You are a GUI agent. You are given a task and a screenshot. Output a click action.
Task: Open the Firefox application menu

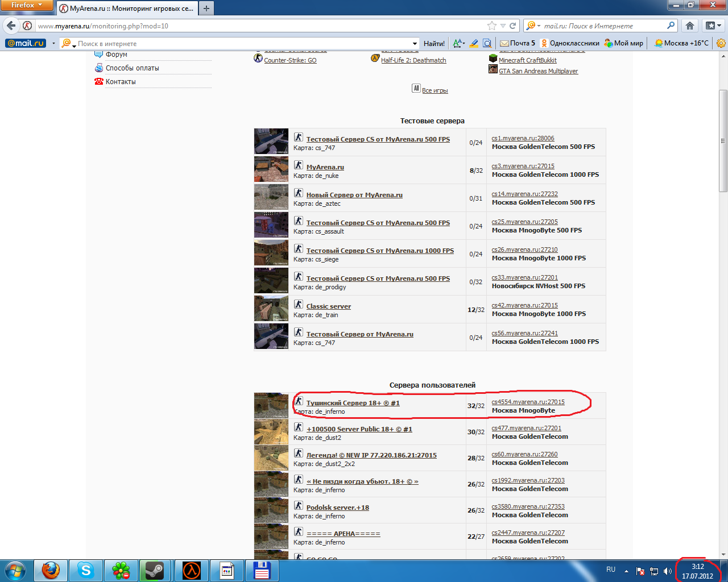point(27,5)
